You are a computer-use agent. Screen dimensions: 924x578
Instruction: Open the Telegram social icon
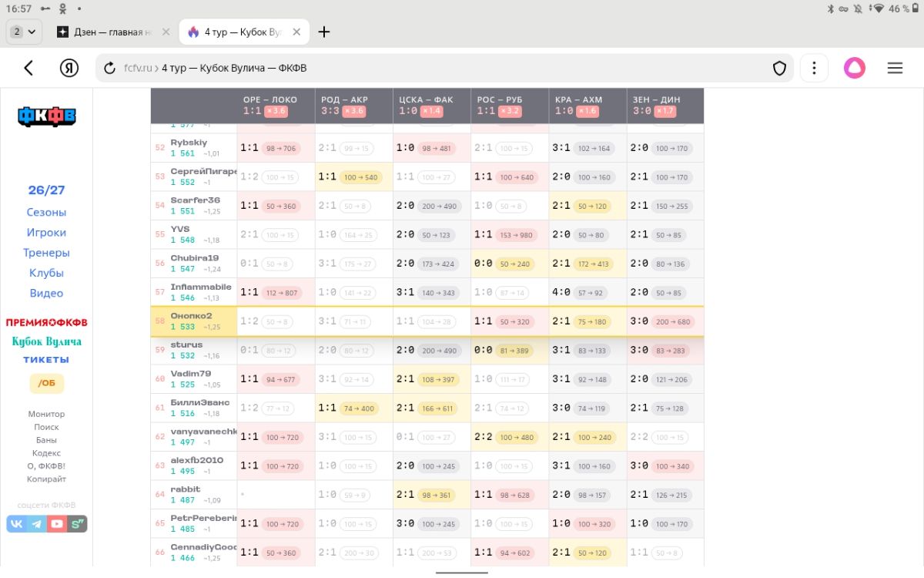[x=36, y=524]
